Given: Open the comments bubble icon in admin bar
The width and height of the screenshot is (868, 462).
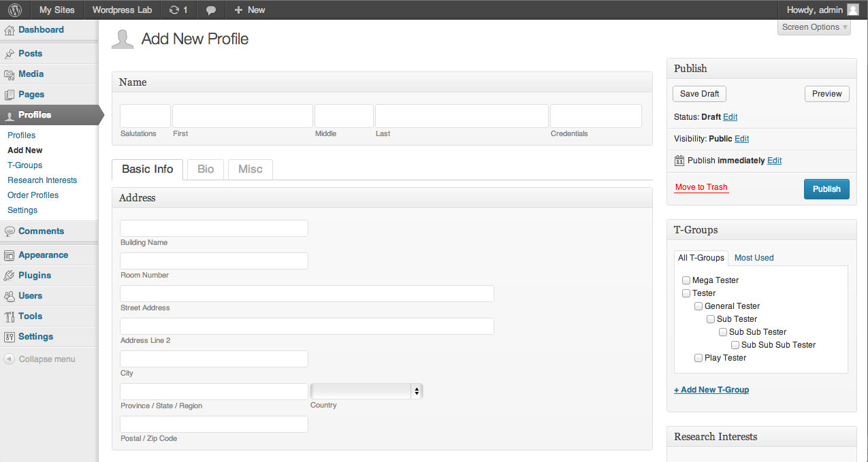Looking at the screenshot, I should coord(211,10).
